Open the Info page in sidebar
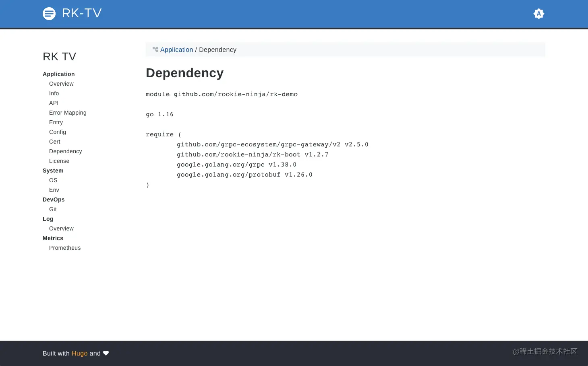 click(54, 93)
